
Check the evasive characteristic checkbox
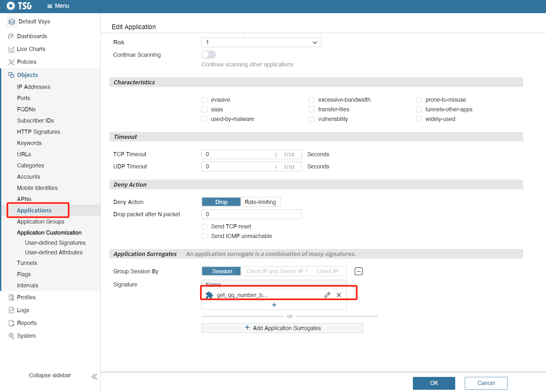coord(204,100)
